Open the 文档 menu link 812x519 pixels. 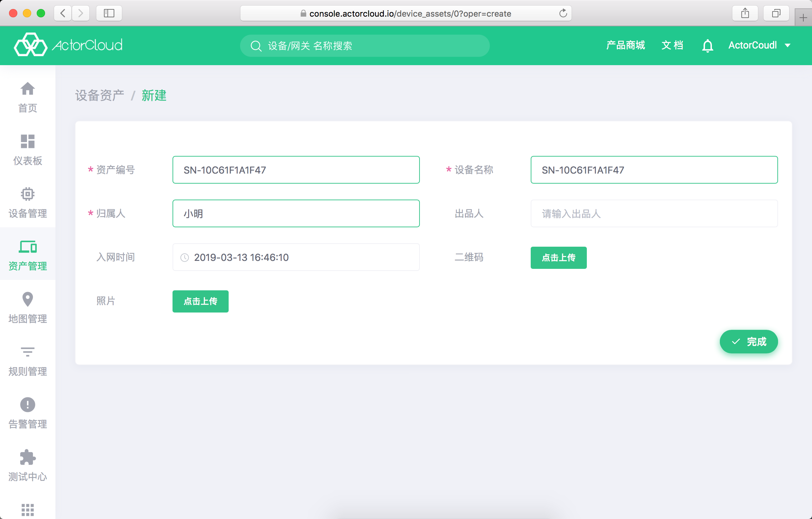[x=672, y=45]
